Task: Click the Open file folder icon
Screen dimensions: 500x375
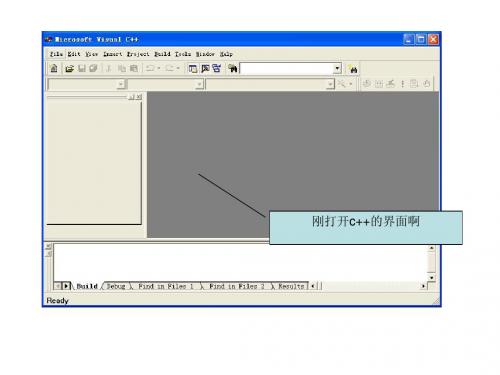Action: click(69, 68)
